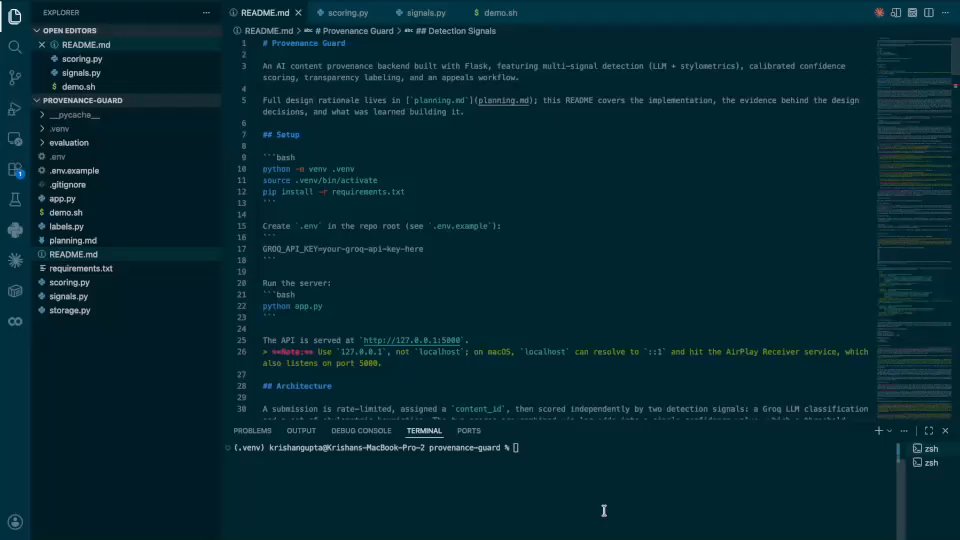
Task: Click the red asterisk icon in editor toolbar
Action: tap(879, 12)
